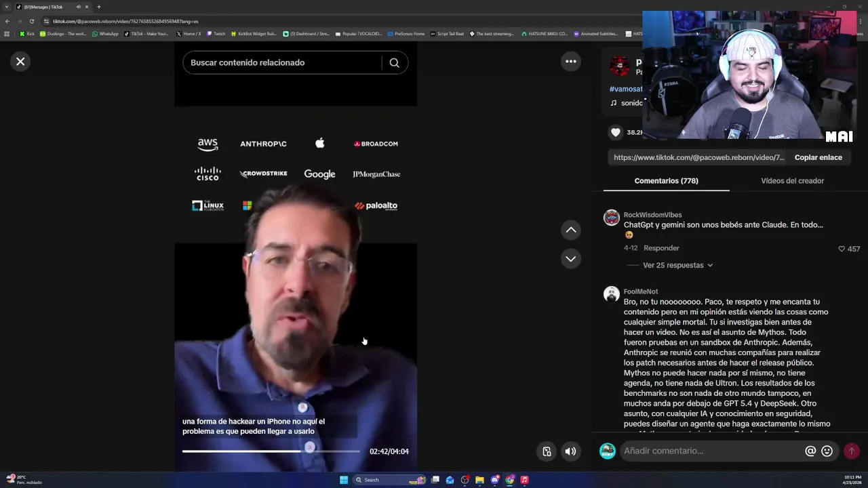Switch to 'Videos del creador' tab

pyautogui.click(x=792, y=181)
